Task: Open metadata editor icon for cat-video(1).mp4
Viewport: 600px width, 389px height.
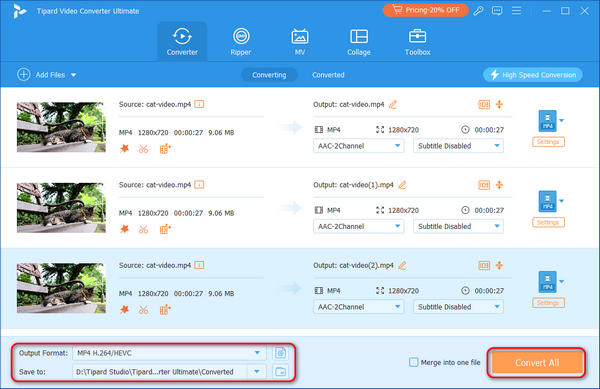Action: pyautogui.click(x=484, y=185)
